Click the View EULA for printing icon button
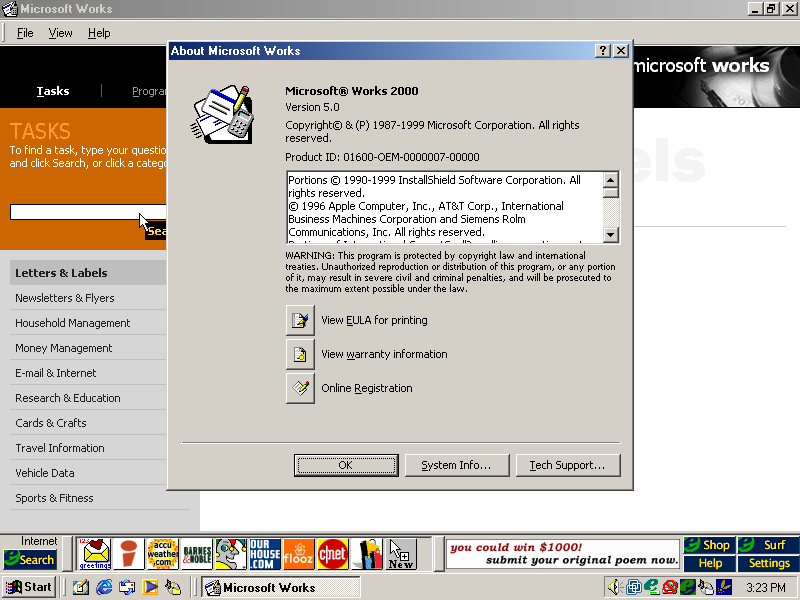Viewport: 800px width, 600px height. point(300,320)
